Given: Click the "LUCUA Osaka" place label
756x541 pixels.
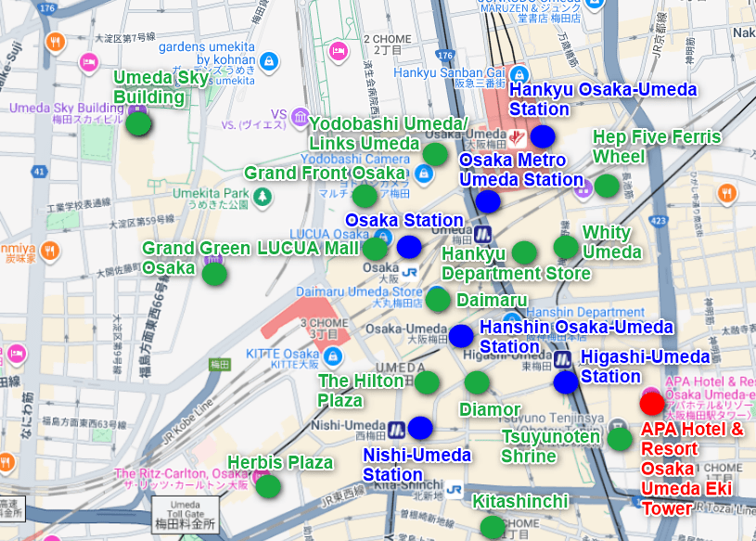Looking at the screenshot, I should coord(329,235).
